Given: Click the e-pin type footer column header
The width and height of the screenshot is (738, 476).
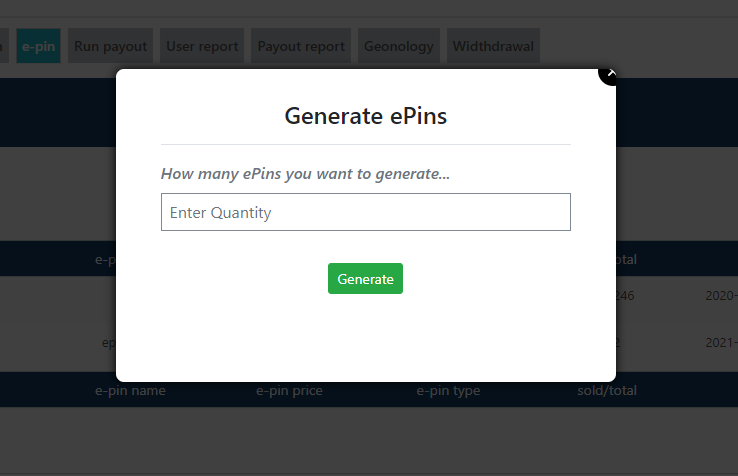Looking at the screenshot, I should point(448,390).
